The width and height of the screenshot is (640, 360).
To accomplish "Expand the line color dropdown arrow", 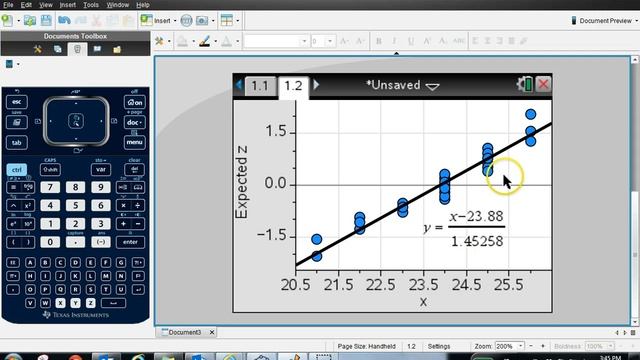I will tap(216, 41).
